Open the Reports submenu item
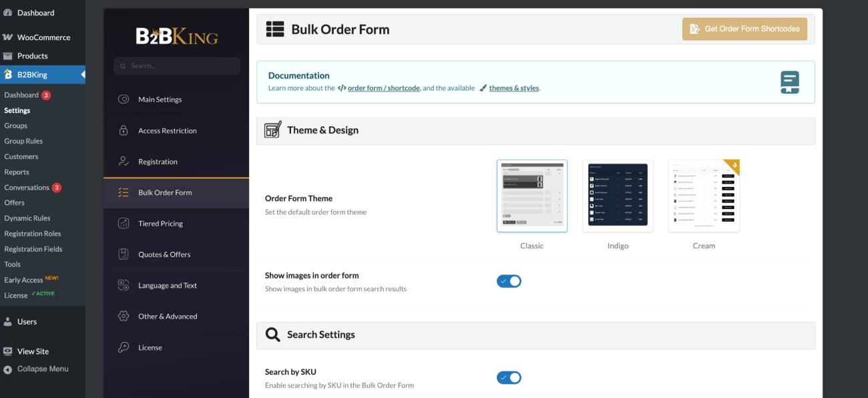868x398 pixels. click(x=17, y=172)
